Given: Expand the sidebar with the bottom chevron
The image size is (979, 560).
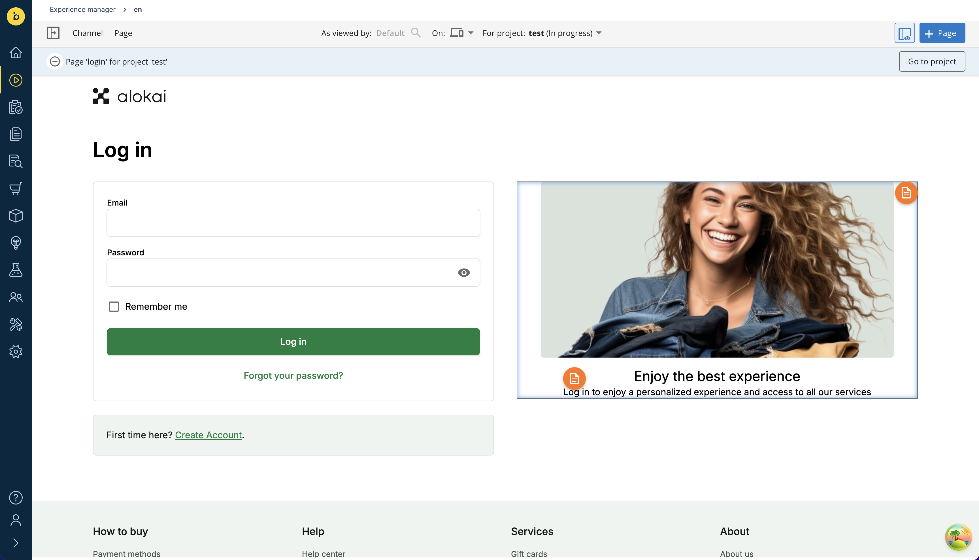Looking at the screenshot, I should (16, 543).
